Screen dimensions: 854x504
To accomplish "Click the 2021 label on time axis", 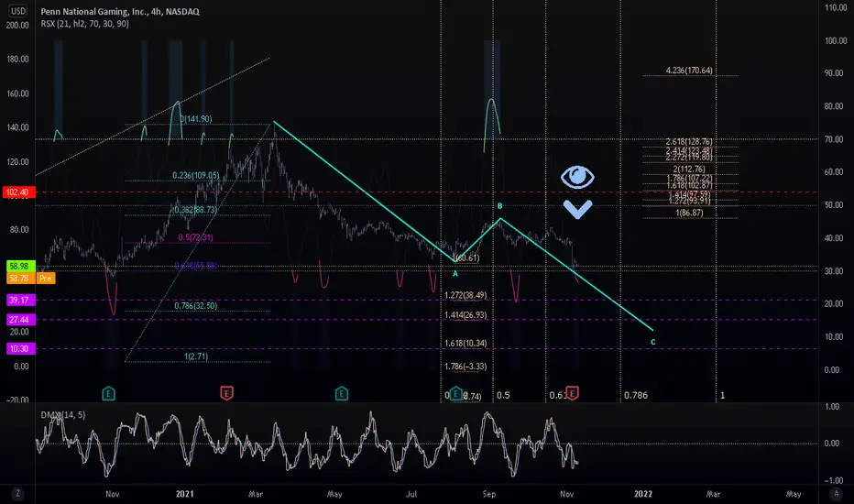I will point(184,494).
